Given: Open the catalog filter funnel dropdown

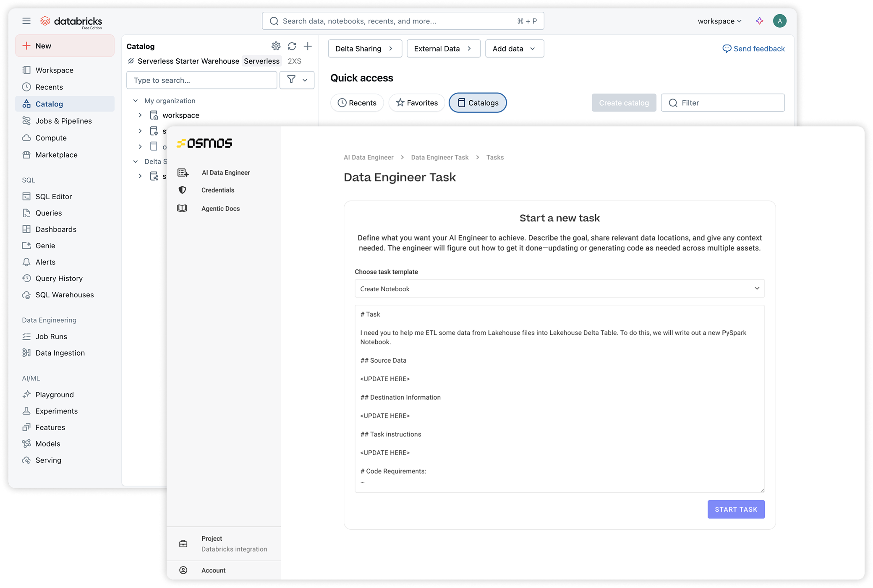Looking at the screenshot, I should 297,80.
